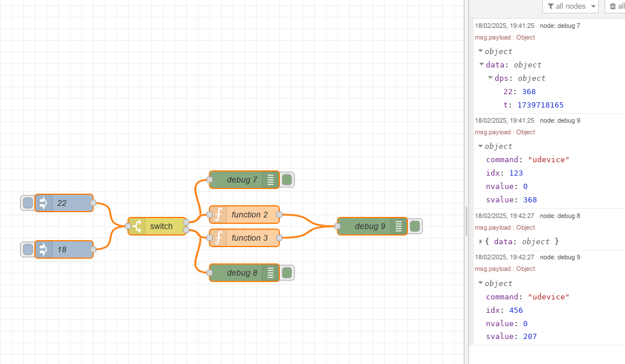Toggle debug 8 output on or off
Screen dimensions: 625x364
point(287,273)
